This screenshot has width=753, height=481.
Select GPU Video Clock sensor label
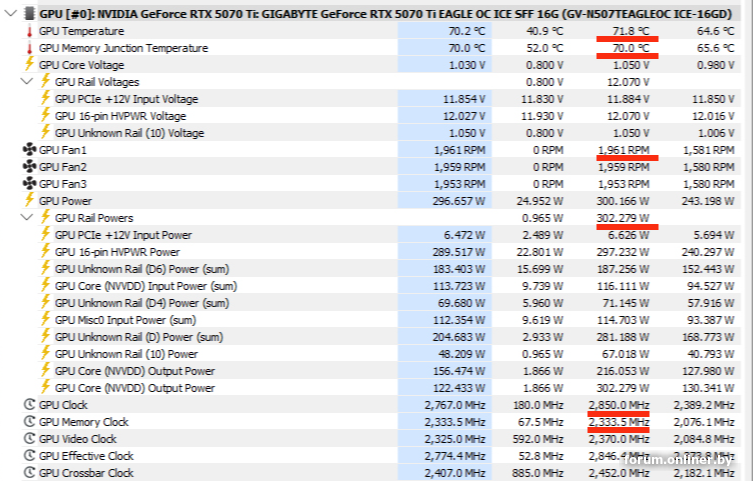pyautogui.click(x=77, y=439)
